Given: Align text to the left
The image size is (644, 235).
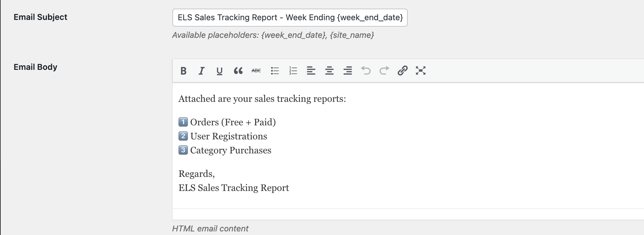Looking at the screenshot, I should click(311, 70).
